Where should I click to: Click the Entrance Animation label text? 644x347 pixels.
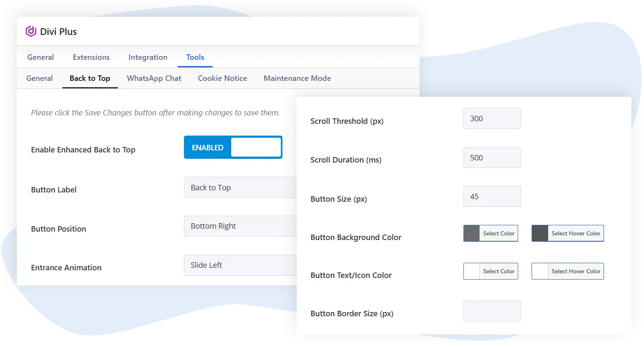66,268
